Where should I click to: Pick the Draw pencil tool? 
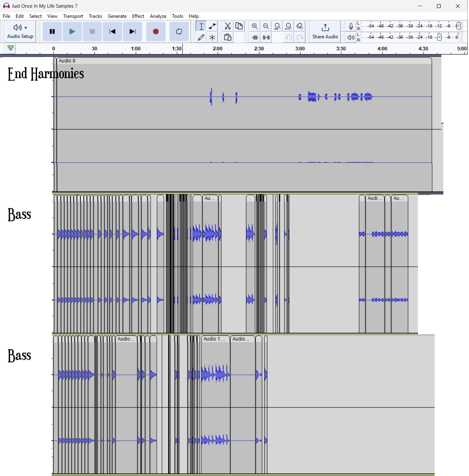coord(201,37)
